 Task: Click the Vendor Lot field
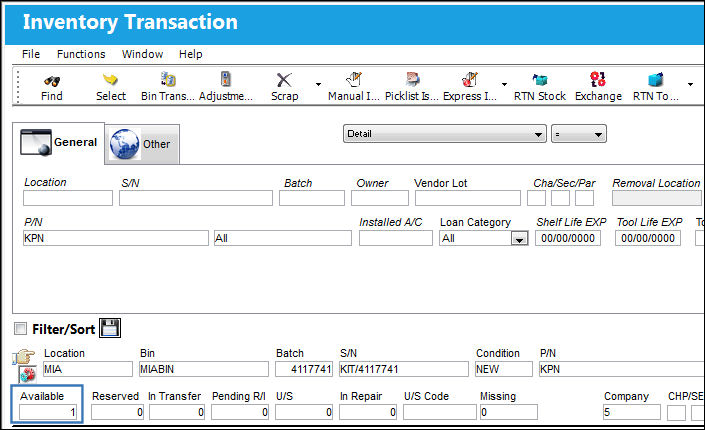click(468, 198)
